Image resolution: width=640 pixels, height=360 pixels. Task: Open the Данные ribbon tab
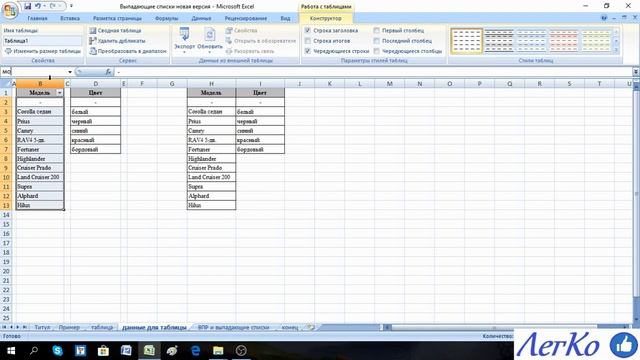click(x=201, y=18)
